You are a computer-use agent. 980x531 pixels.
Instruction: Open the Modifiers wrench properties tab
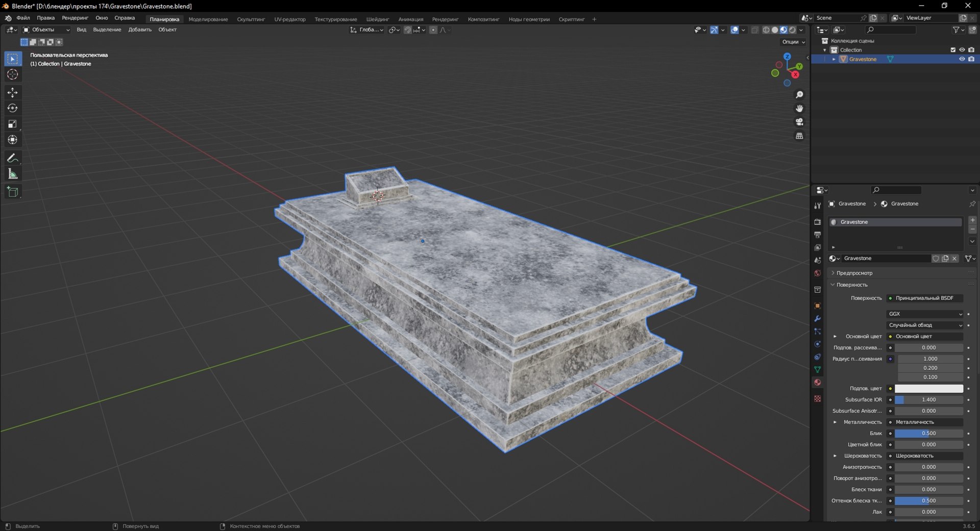click(817, 318)
